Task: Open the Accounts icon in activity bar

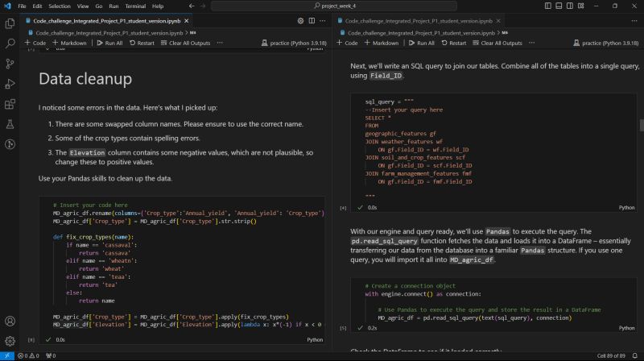Action: [x=10, y=320]
